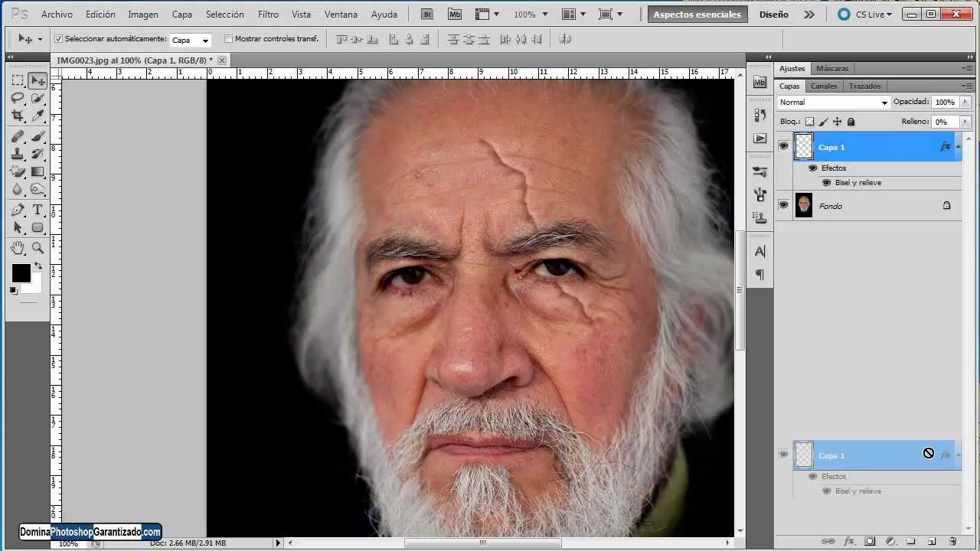
Task: Select the Spot Healing Brush tool
Action: click(x=18, y=137)
